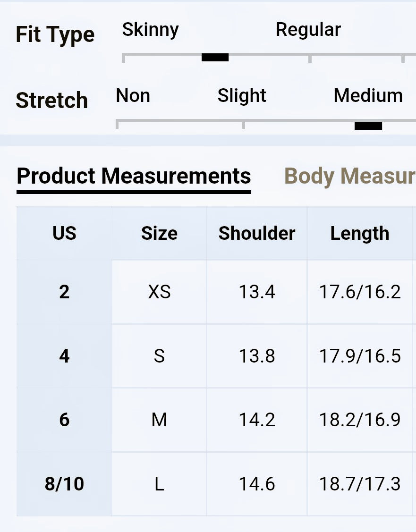Click the Length column header

(x=359, y=233)
